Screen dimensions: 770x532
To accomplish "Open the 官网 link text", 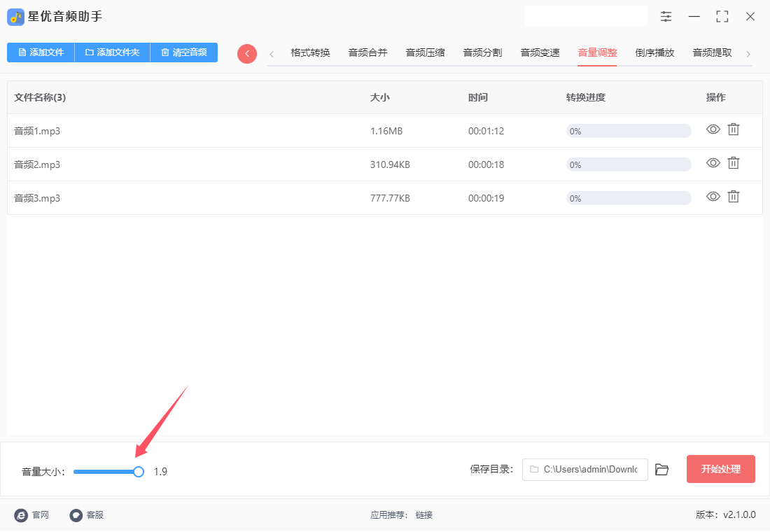I will point(41,515).
